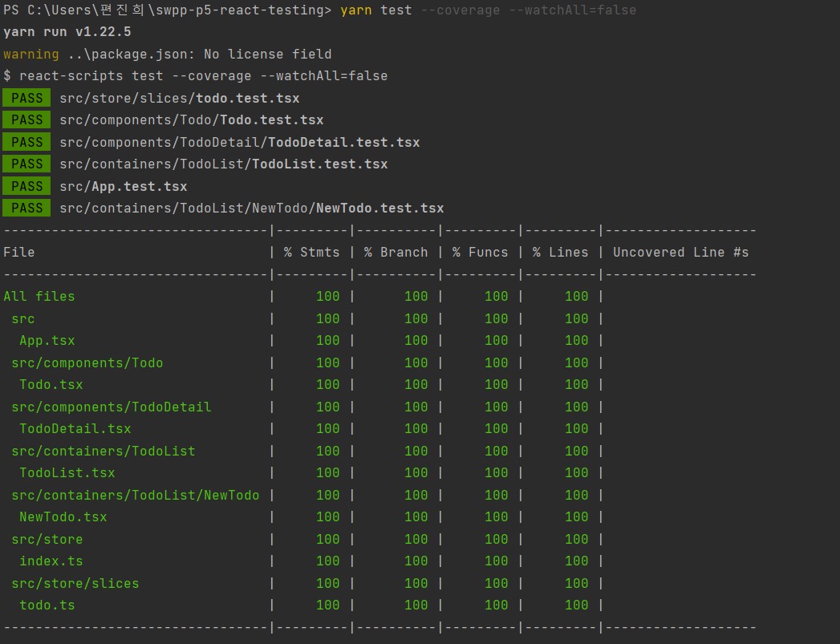Click the % Stmts value for TodoList.tsx

pos(328,473)
